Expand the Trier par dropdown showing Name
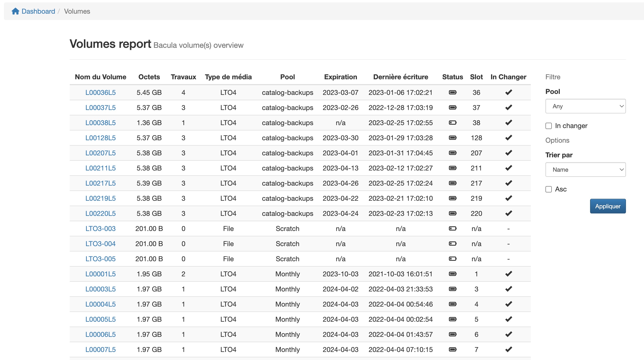 pyautogui.click(x=585, y=170)
